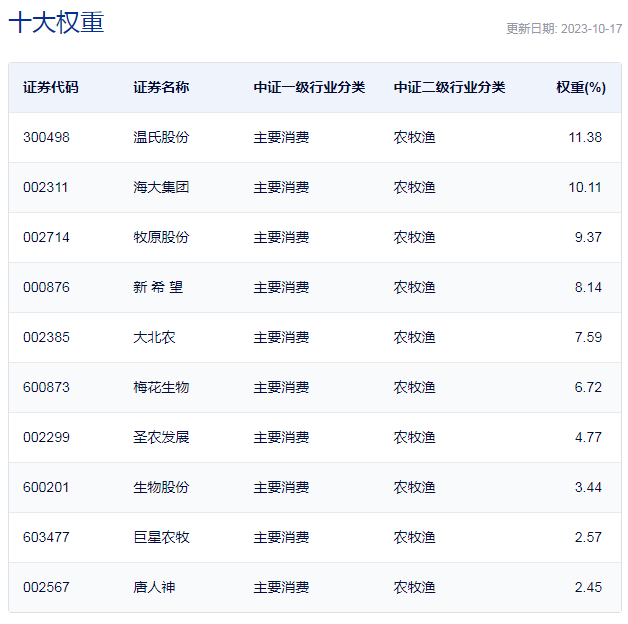Click 农牧渔 in the 梅花生物 row
The height and width of the screenshot is (624, 628).
pos(415,387)
